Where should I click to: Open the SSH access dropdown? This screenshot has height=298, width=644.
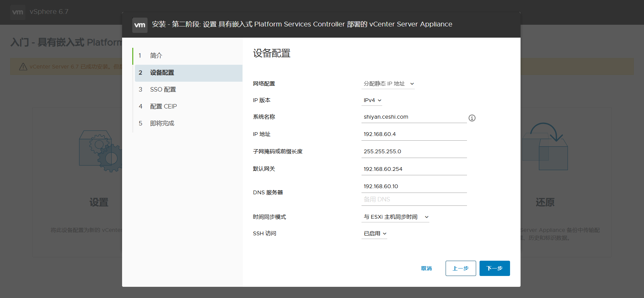click(374, 234)
